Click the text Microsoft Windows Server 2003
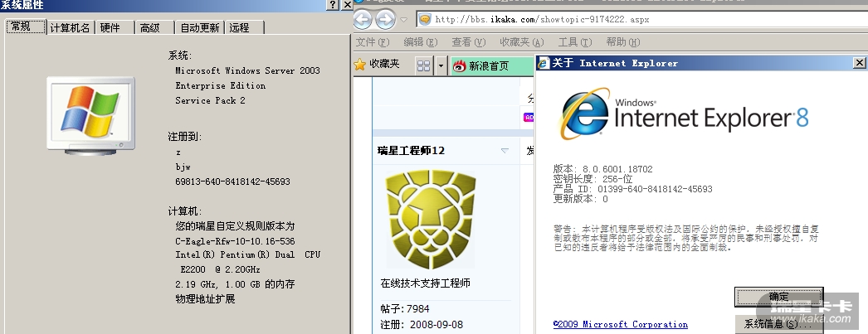The image size is (868, 334). [x=247, y=70]
